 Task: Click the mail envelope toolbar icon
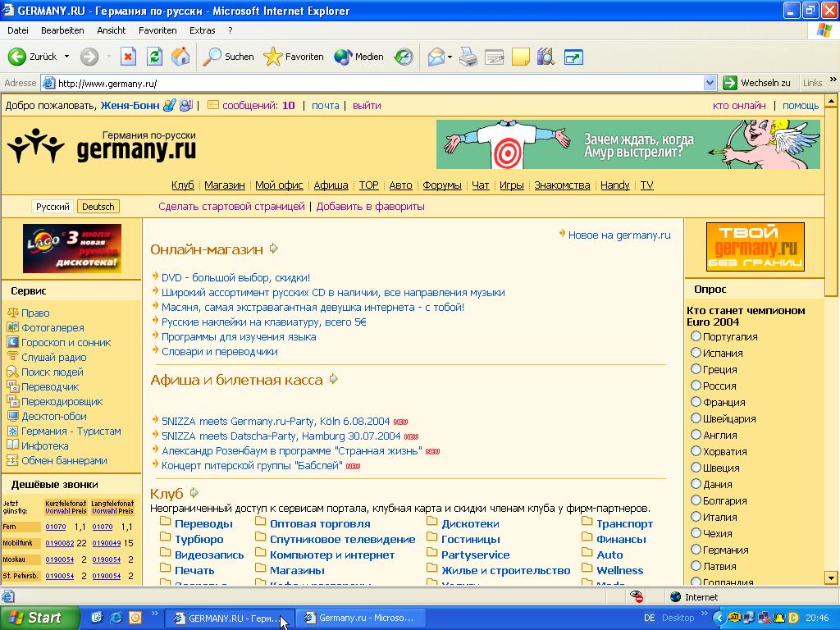point(436,57)
